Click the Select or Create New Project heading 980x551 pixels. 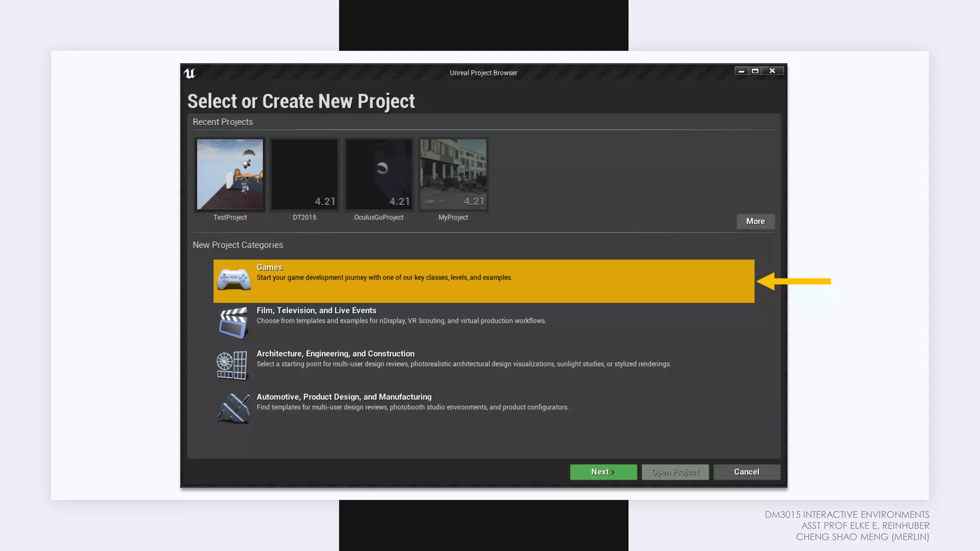tap(301, 101)
